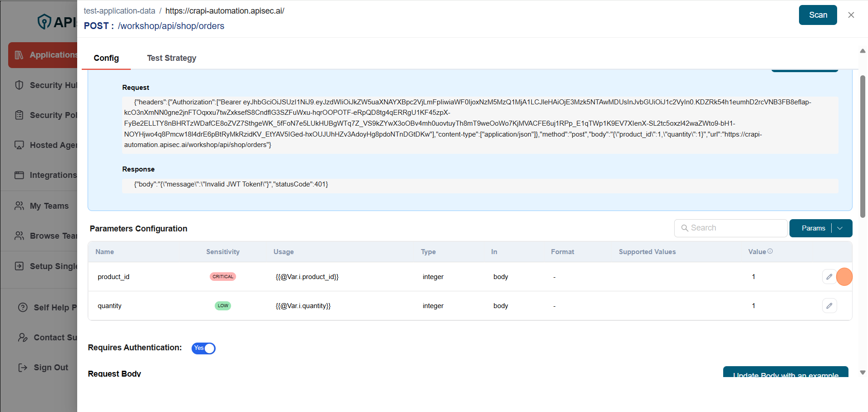
Task: Click the Security Hub shield icon
Action: [x=19, y=85]
